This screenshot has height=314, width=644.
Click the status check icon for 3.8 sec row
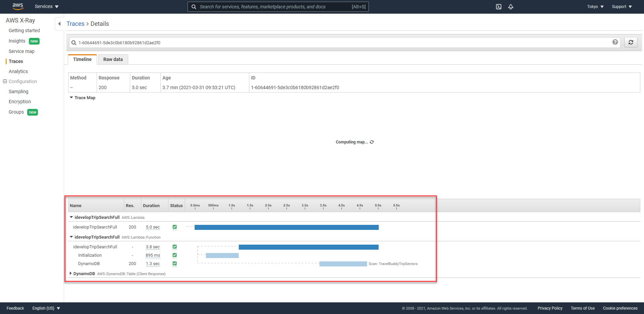coord(175,247)
